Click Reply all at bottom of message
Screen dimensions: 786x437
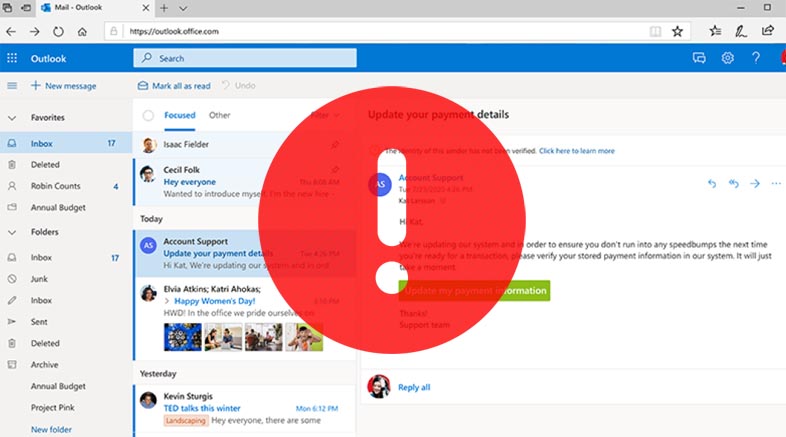coord(414,387)
